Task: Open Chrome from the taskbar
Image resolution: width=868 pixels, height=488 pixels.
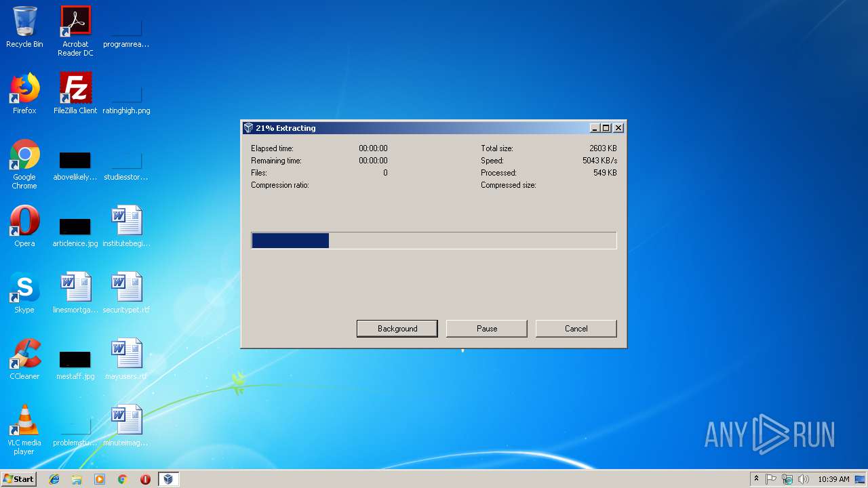Action: tap(122, 479)
